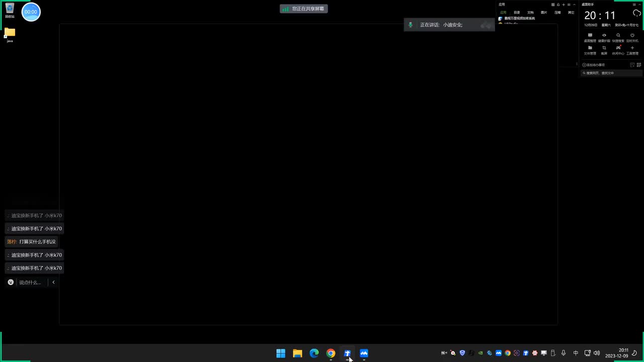The height and width of the screenshot is (362, 644).
Task: Open the Windows Start menu
Action: click(x=281, y=353)
